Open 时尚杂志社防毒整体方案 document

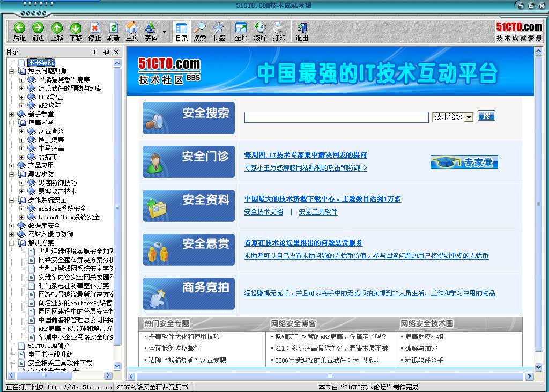(73, 286)
